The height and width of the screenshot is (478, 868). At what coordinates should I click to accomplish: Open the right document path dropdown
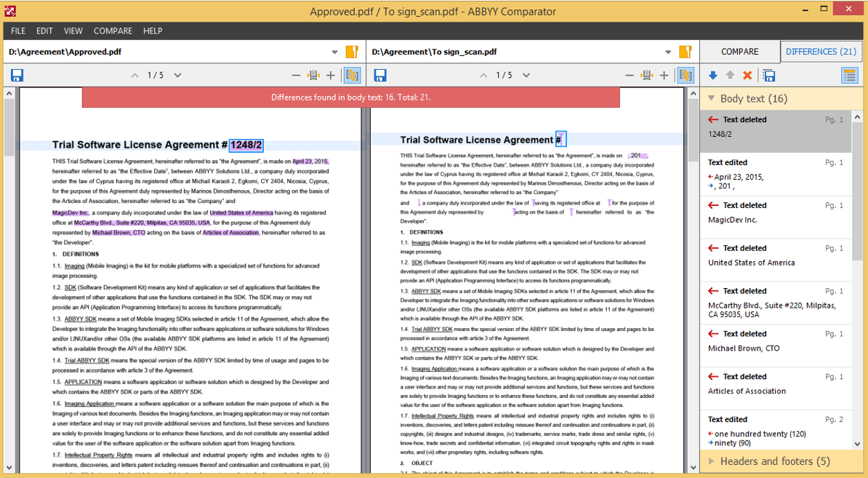tap(668, 52)
